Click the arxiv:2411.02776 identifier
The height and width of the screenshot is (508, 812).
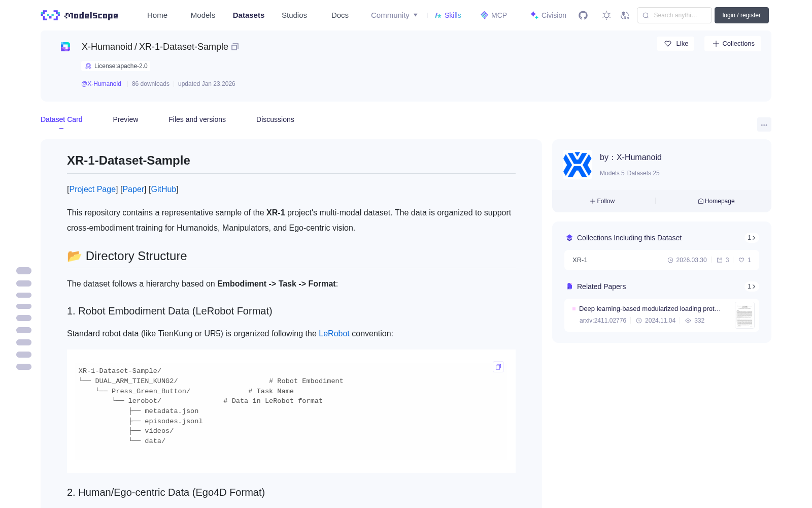tap(603, 321)
